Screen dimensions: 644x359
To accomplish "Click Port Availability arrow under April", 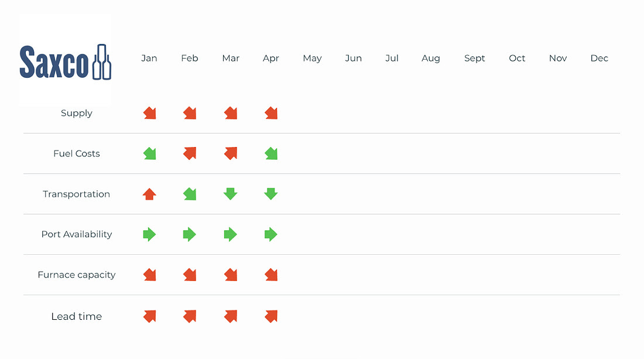I will 271,234.
